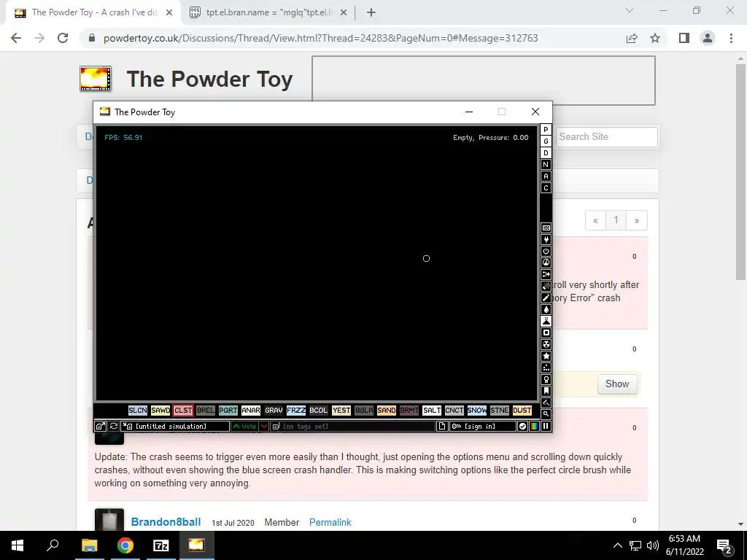Pick the STNE element
The height and width of the screenshot is (560, 747).
pos(499,410)
